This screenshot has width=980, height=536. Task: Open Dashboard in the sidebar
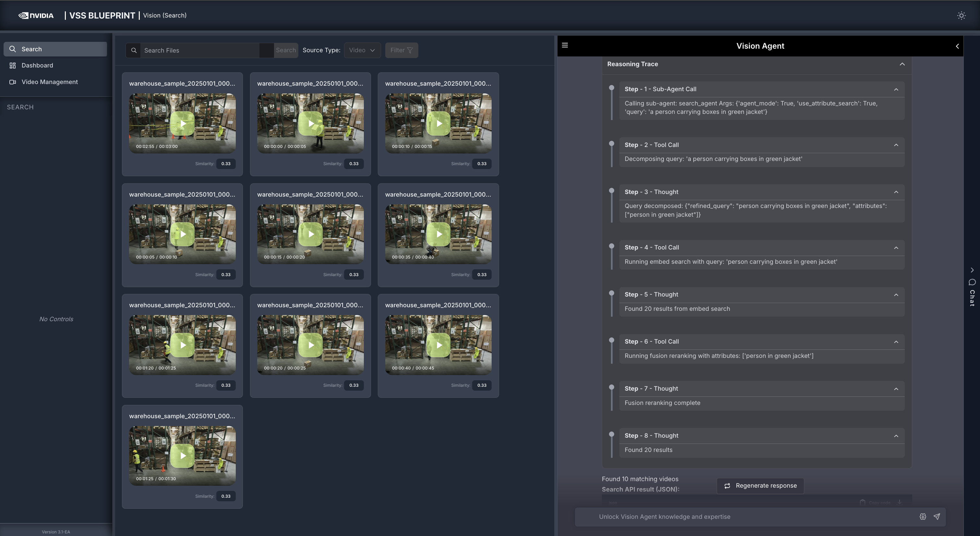point(37,66)
